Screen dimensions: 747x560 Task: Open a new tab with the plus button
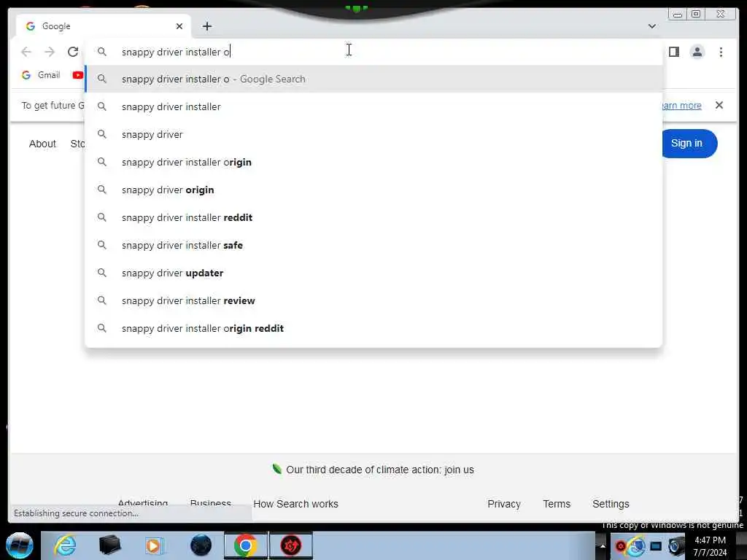click(x=206, y=26)
